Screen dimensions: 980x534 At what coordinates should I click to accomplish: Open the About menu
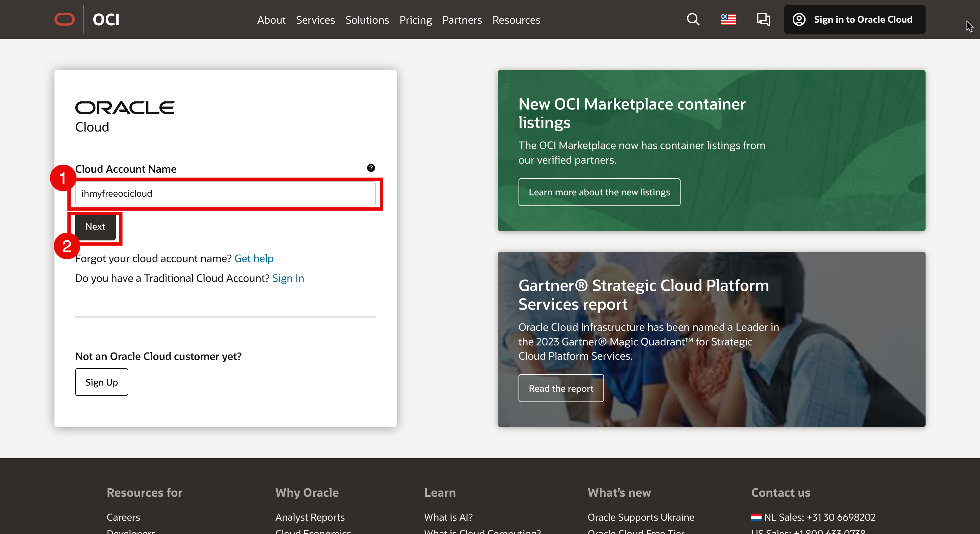[271, 20]
